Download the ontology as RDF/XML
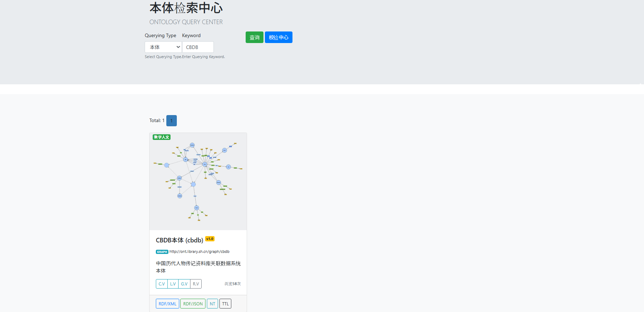The height and width of the screenshot is (312, 644). [167, 304]
